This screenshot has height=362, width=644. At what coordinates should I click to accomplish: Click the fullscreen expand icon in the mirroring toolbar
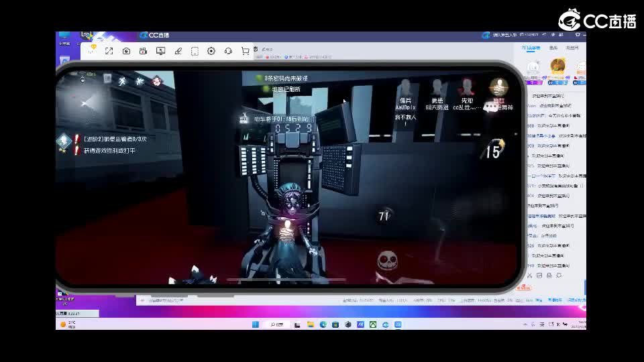coord(109,51)
